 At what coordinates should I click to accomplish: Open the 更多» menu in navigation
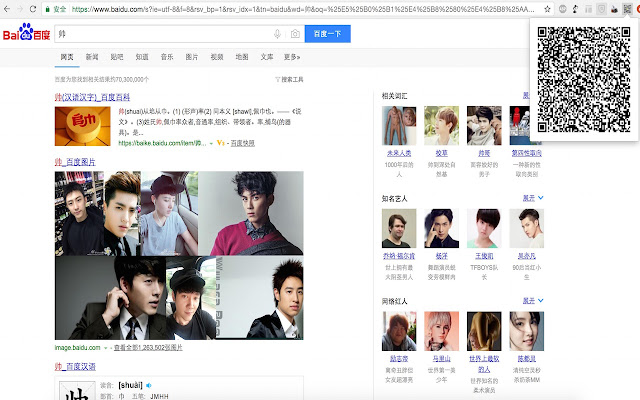292,57
